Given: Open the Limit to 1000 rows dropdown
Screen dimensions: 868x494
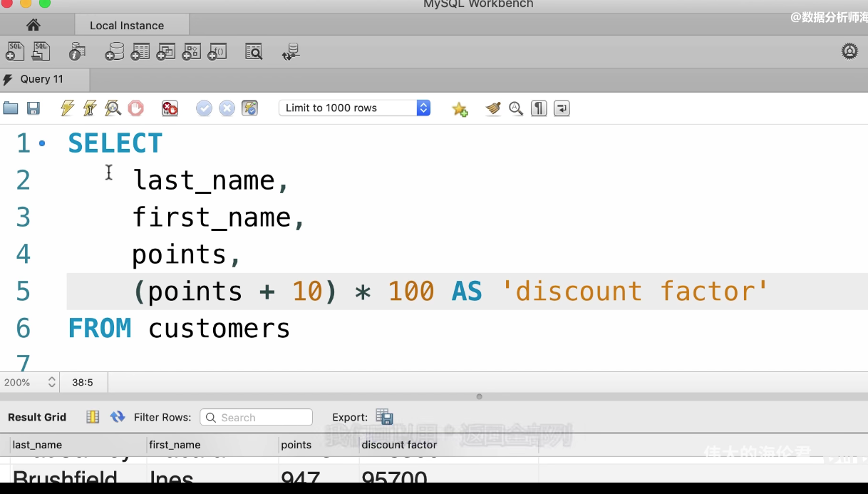Looking at the screenshot, I should point(355,108).
